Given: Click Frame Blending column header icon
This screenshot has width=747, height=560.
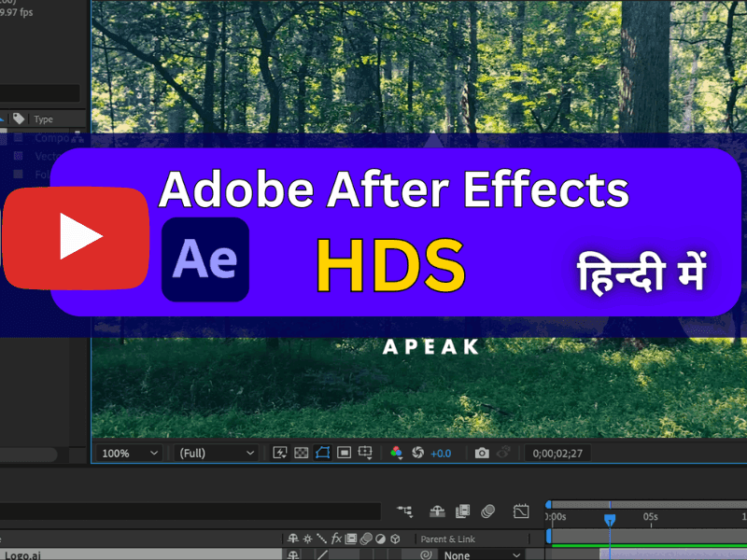Looking at the screenshot, I should click(x=351, y=539).
